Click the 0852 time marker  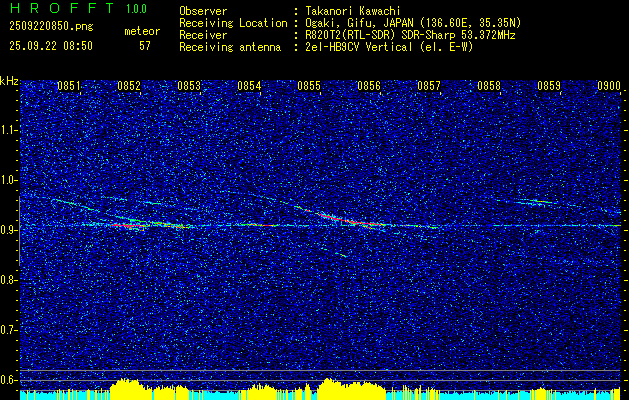tap(129, 85)
